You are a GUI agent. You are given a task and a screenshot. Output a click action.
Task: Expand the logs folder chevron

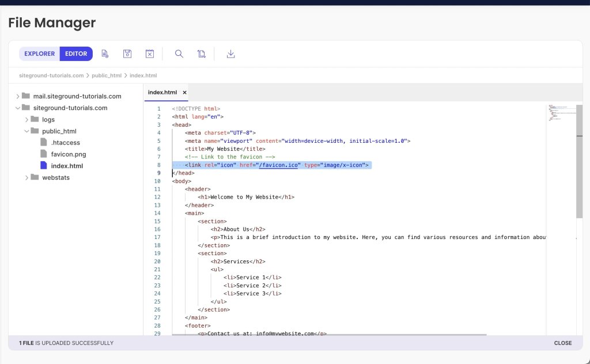[27, 120]
